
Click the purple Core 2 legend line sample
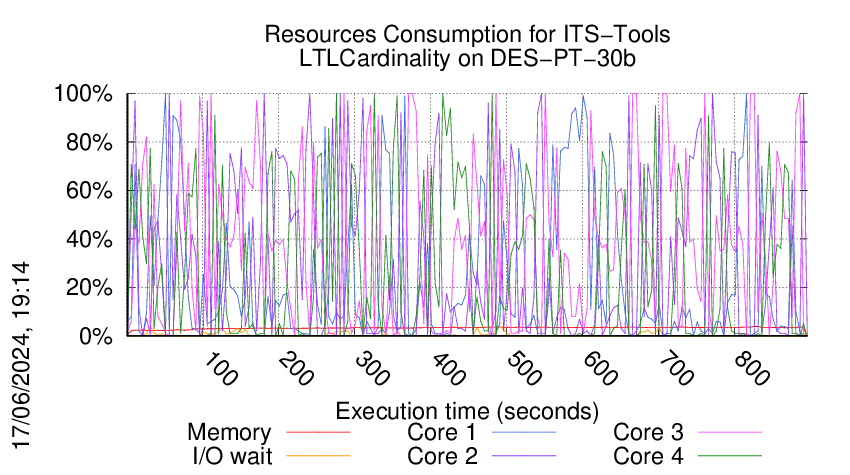point(524,456)
